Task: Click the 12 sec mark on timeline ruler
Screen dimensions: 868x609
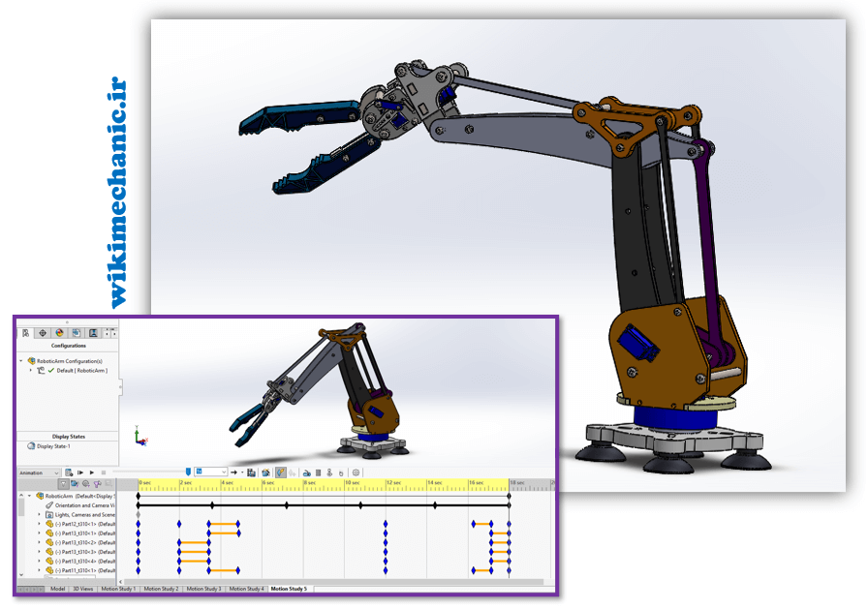Action: coord(393,483)
